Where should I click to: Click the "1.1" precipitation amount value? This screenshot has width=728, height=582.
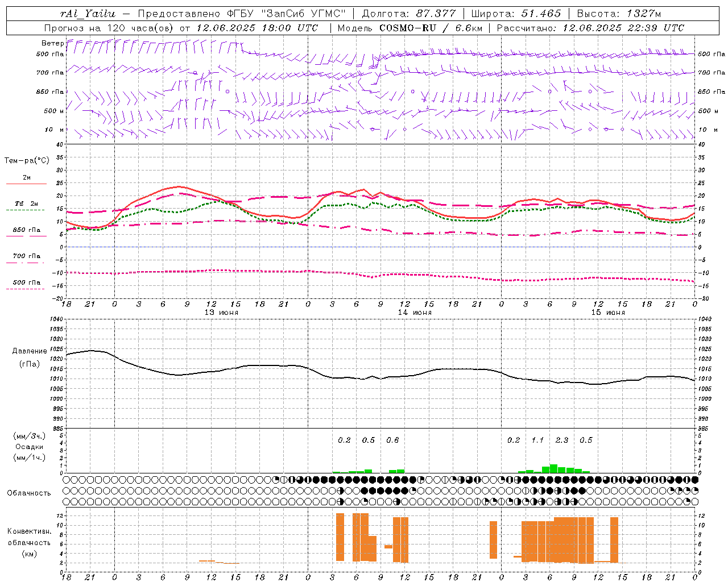coord(537,440)
